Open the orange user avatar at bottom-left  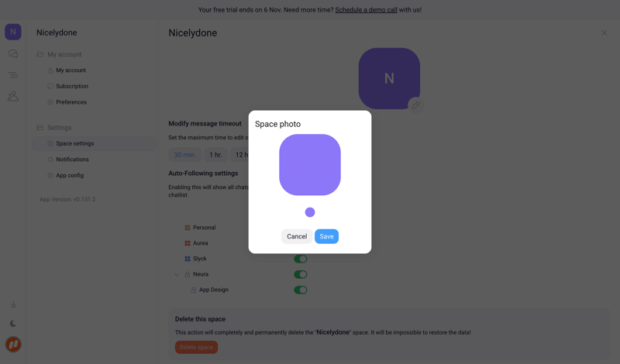[x=13, y=345]
